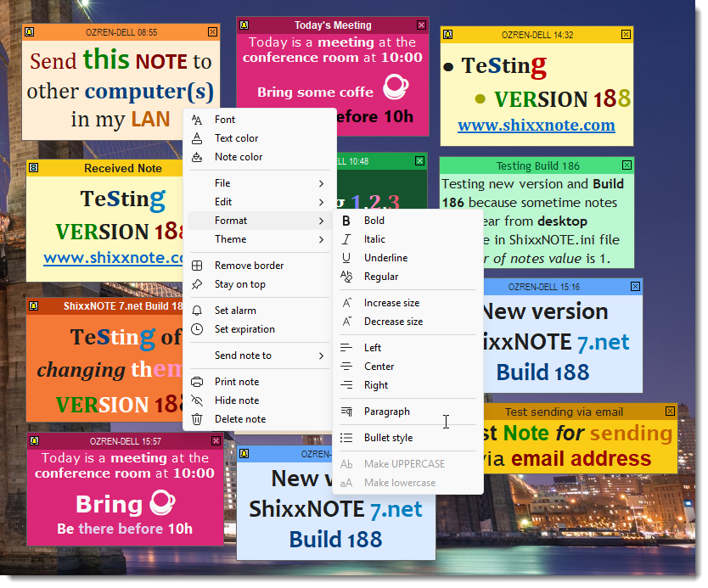Click the Font icon in context menu

pyautogui.click(x=197, y=120)
